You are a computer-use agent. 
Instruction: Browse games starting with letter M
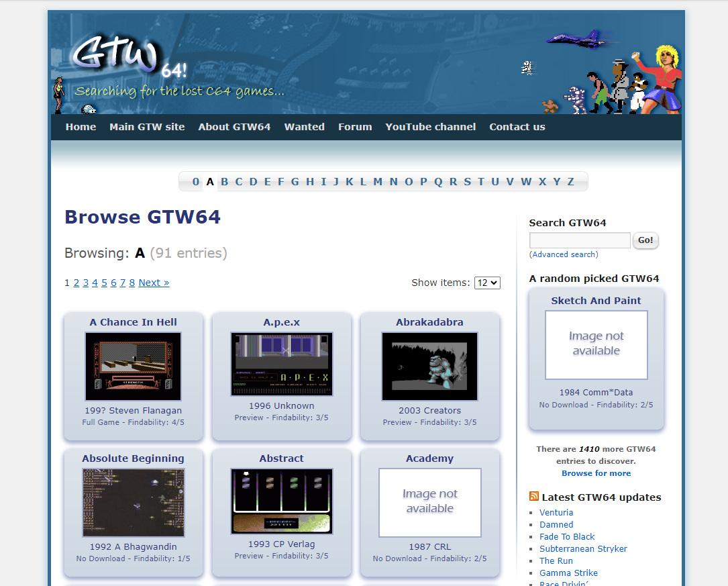coord(378,181)
